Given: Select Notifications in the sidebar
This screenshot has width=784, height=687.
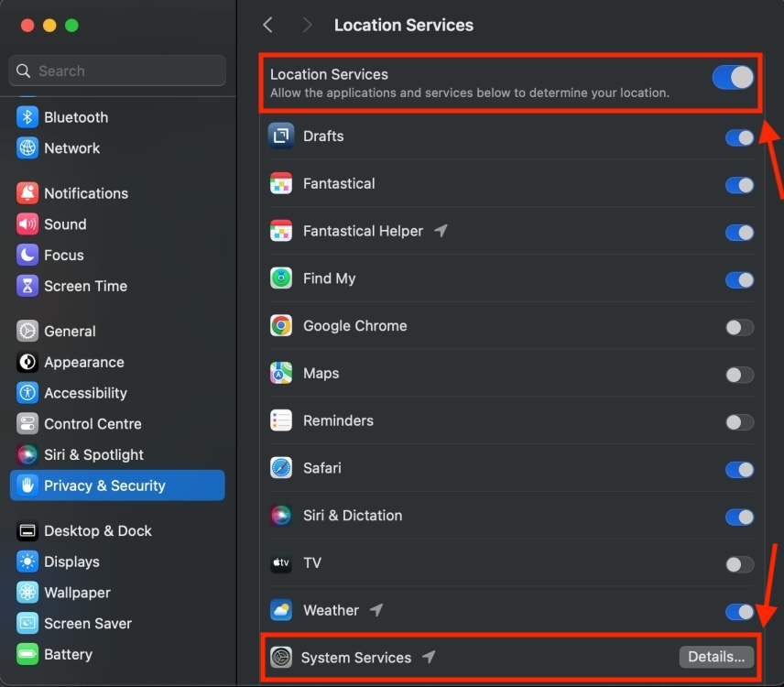Looking at the screenshot, I should click(x=85, y=193).
